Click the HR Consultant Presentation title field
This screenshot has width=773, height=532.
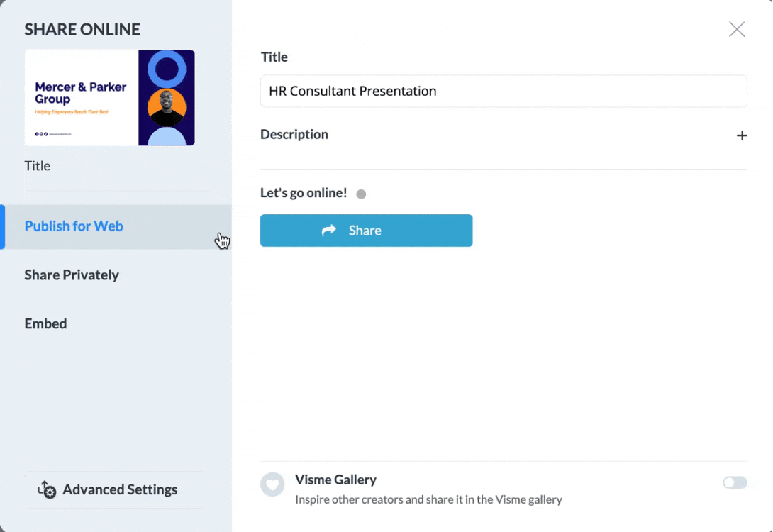tap(504, 92)
